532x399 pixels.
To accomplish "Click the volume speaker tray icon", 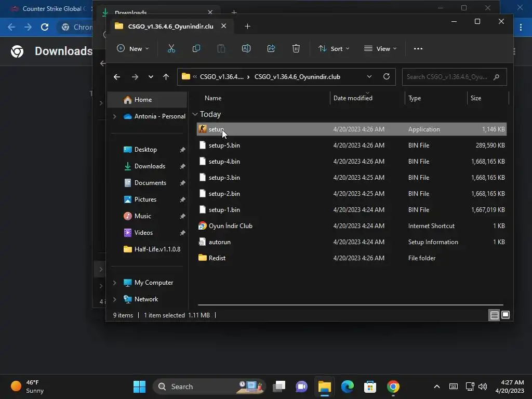I will click(483, 387).
